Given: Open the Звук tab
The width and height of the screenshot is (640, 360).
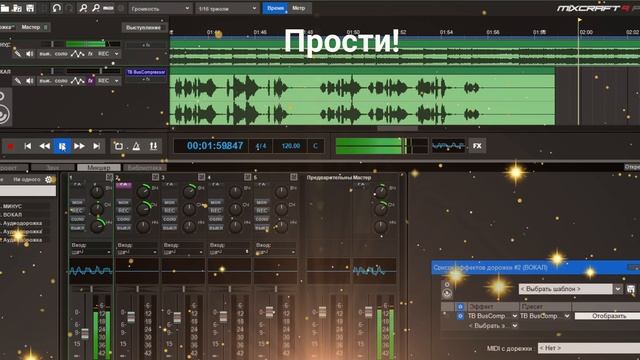Looking at the screenshot, I should coord(53,168).
